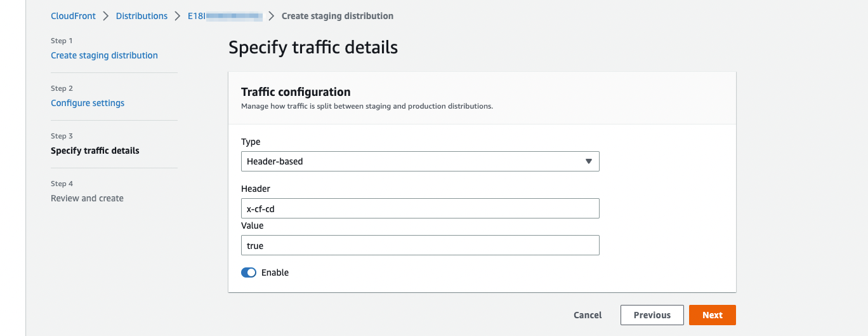Screen dimensions: 868x336
Task: Go to Step 1 Create staging distribution
Action: [x=104, y=55]
